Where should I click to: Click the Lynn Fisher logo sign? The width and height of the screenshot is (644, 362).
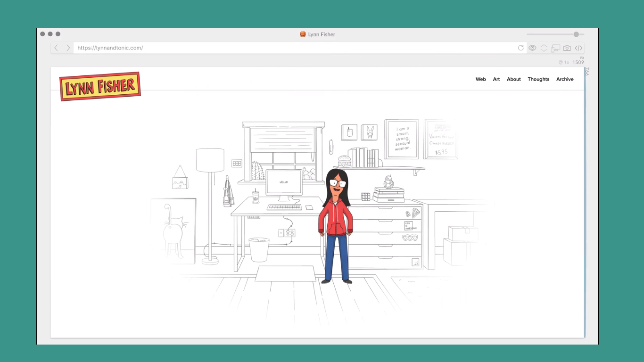100,86
